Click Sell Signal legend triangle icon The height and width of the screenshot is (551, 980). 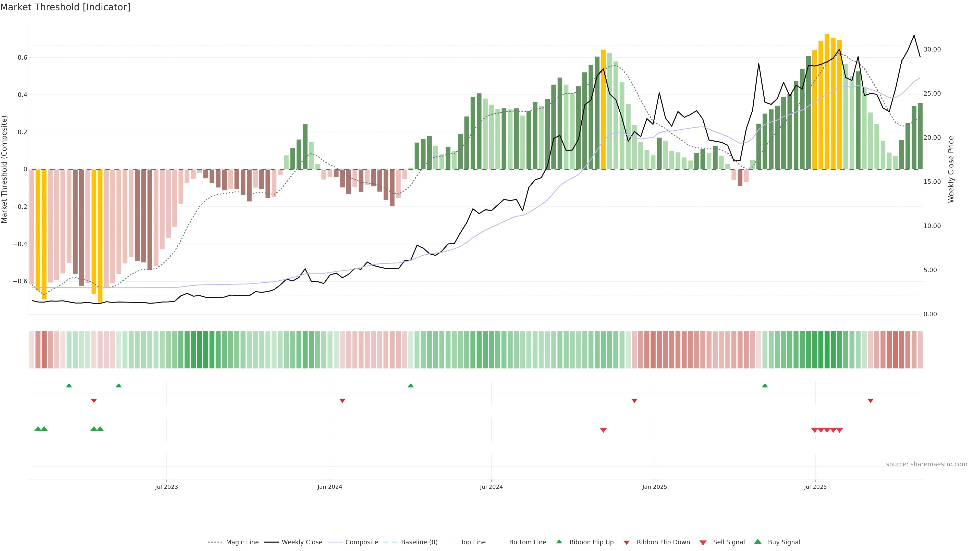click(x=703, y=543)
